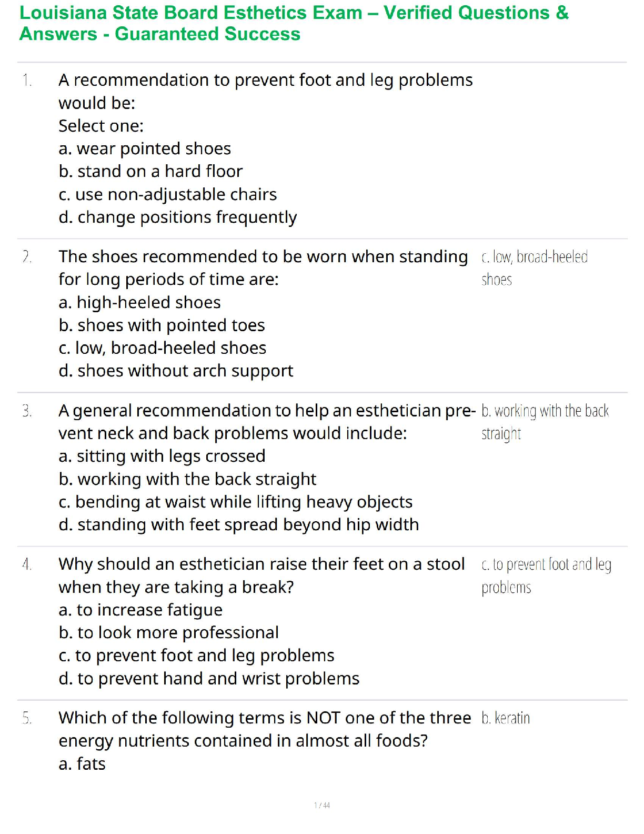Viewport: 644px width, 834px height.
Task: Click the '1 / 44' page indicator
Action: click(x=322, y=805)
